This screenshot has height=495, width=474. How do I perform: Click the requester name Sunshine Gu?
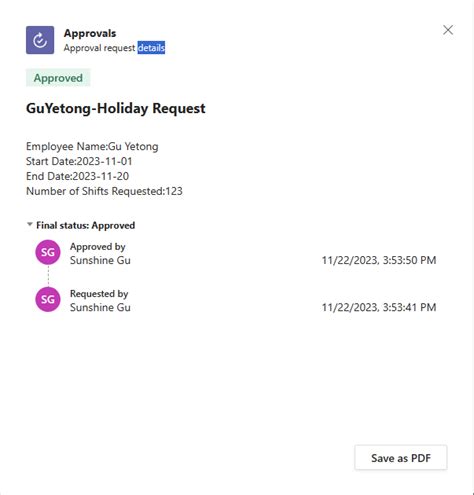pos(100,307)
